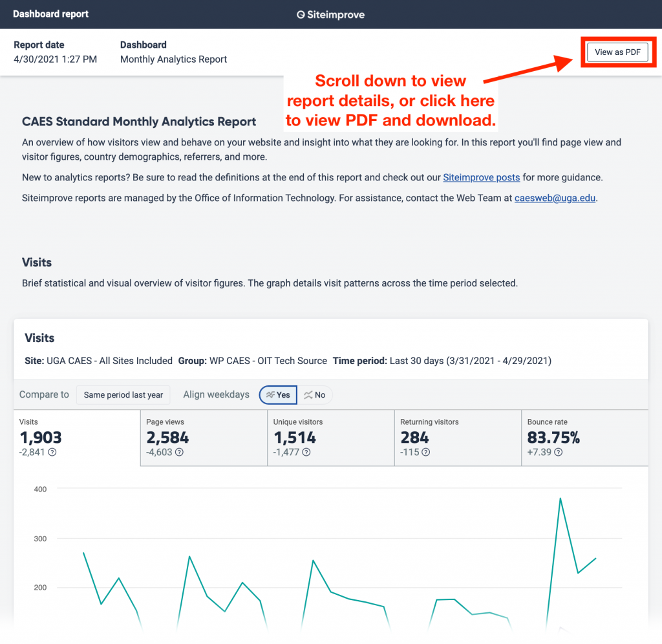The width and height of the screenshot is (662, 644).
Task: Click help icon next to -115
Action: (x=426, y=452)
